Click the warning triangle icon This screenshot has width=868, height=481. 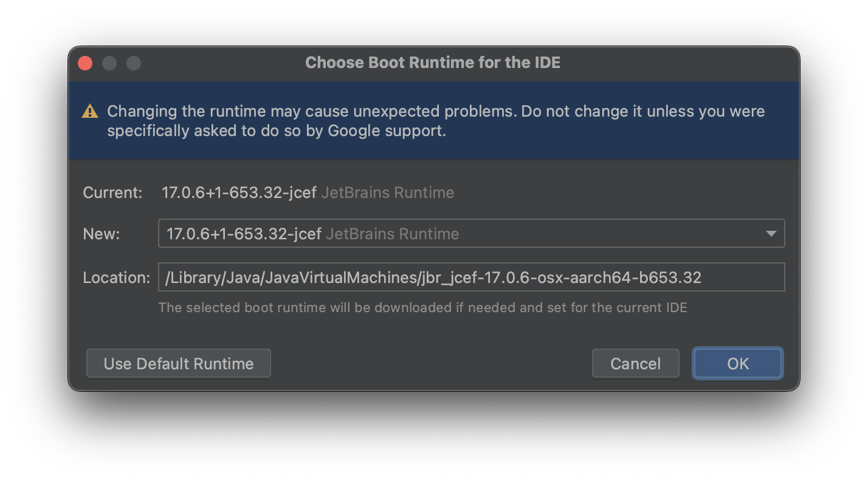tap(90, 111)
